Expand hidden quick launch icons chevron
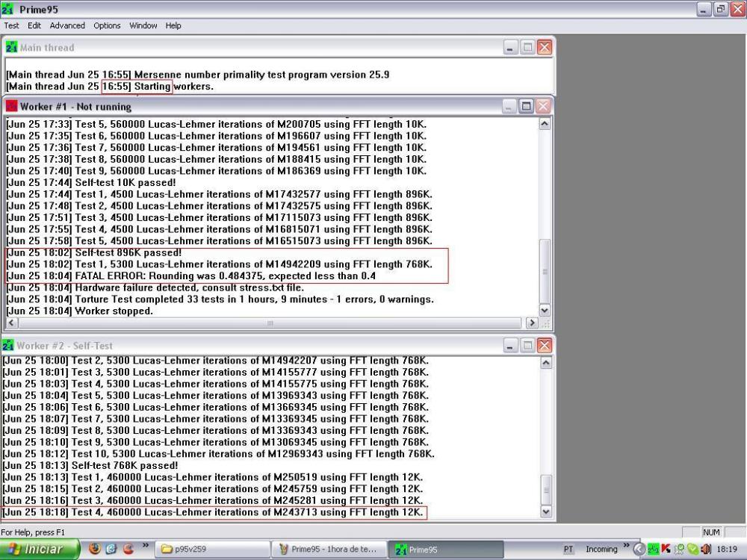The height and width of the screenshot is (560, 747). 146,545
